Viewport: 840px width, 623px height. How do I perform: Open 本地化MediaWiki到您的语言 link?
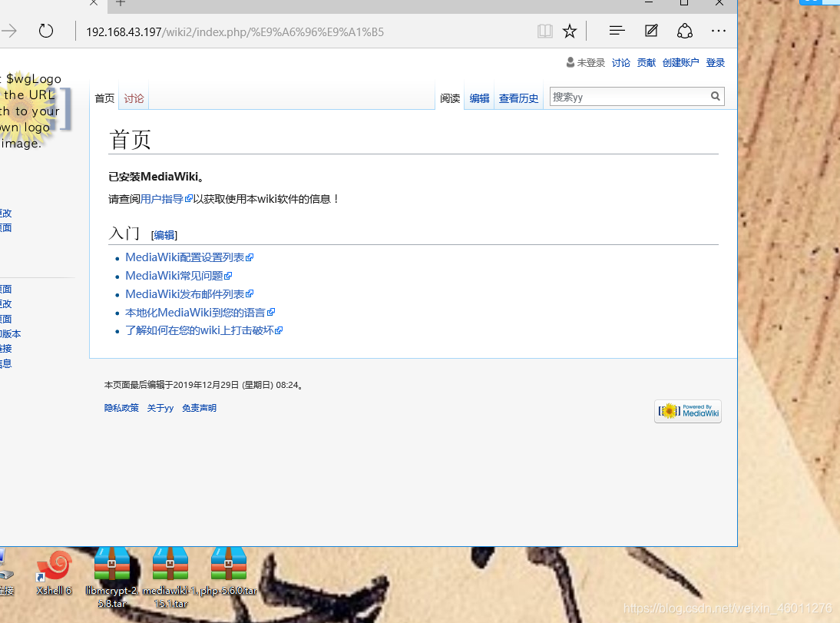[x=200, y=312]
